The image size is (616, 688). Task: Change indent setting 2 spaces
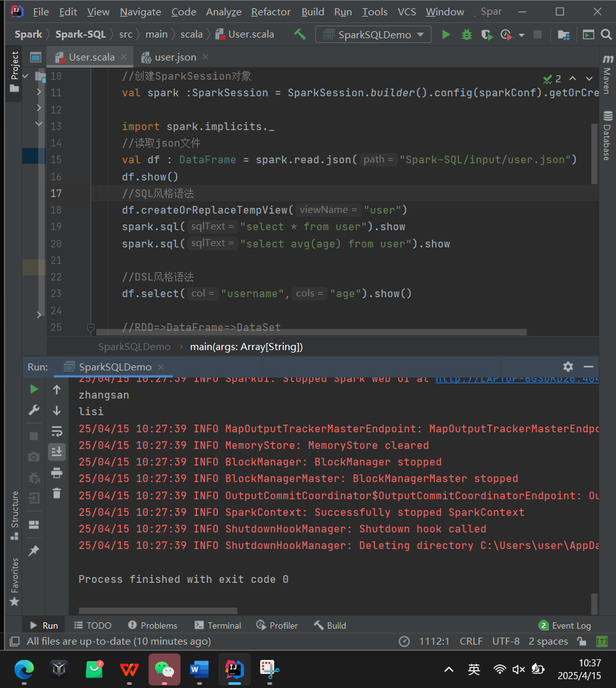(x=548, y=641)
